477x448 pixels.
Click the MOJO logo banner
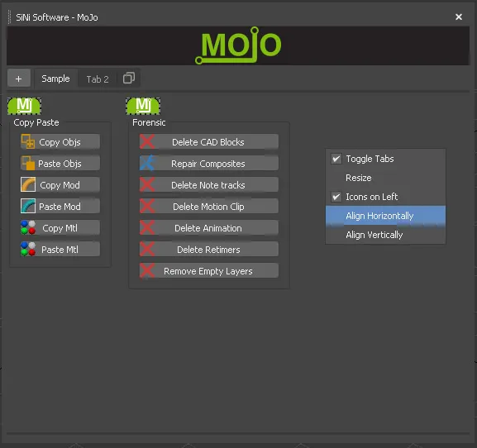pyautogui.click(x=238, y=45)
